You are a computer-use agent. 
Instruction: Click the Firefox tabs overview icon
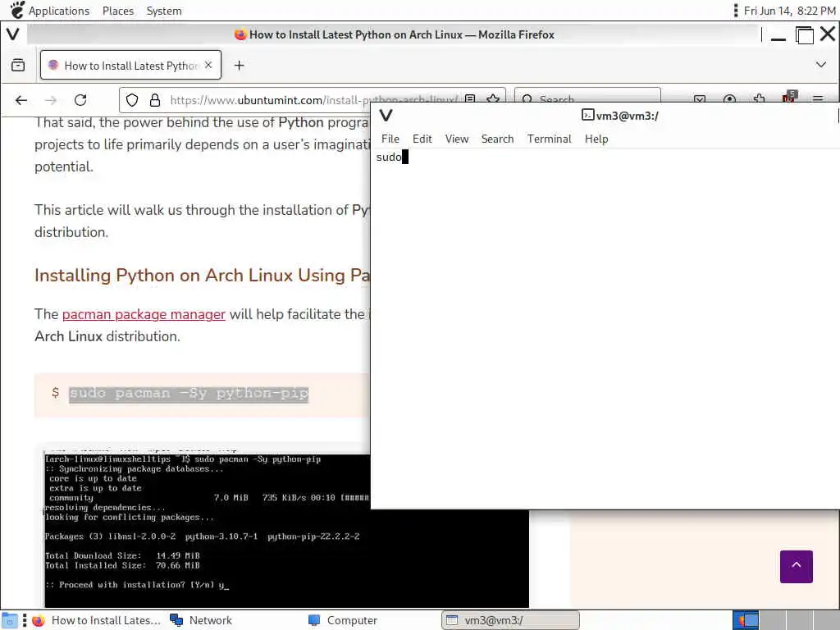(x=18, y=66)
